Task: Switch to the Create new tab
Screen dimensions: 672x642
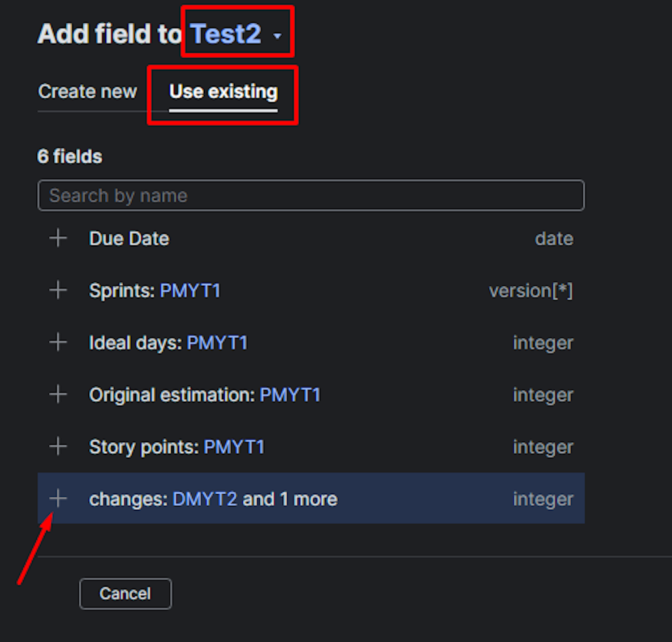Action: 87,91
